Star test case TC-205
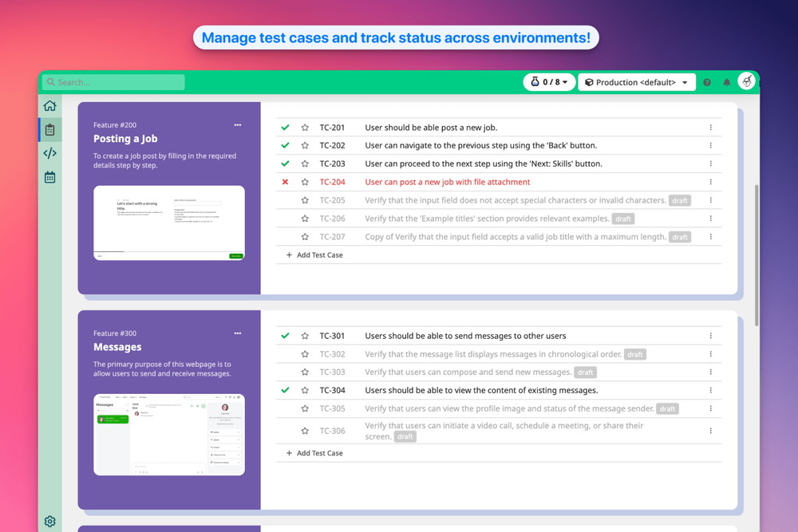Viewport: 798px width, 532px height. point(305,200)
